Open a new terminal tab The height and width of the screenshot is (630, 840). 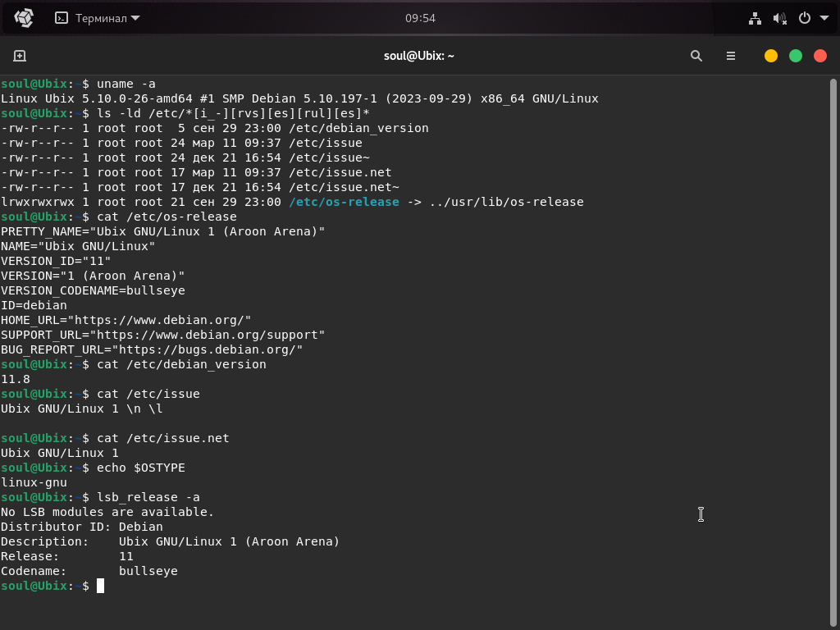[x=20, y=56]
